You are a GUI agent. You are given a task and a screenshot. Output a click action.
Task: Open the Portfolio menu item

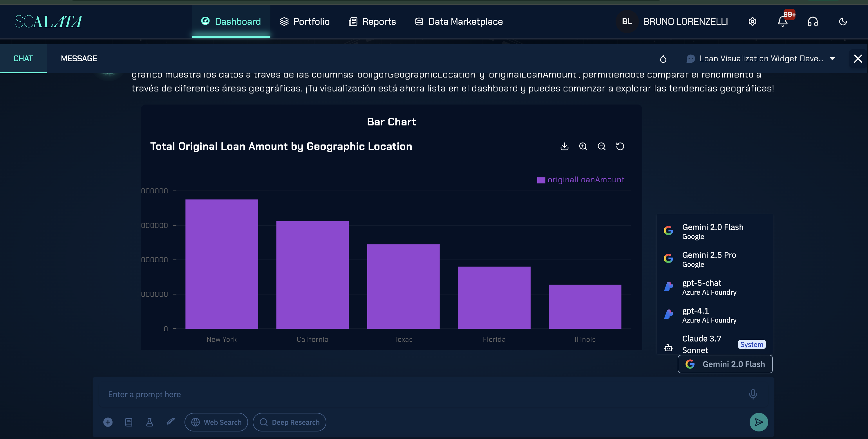(305, 21)
